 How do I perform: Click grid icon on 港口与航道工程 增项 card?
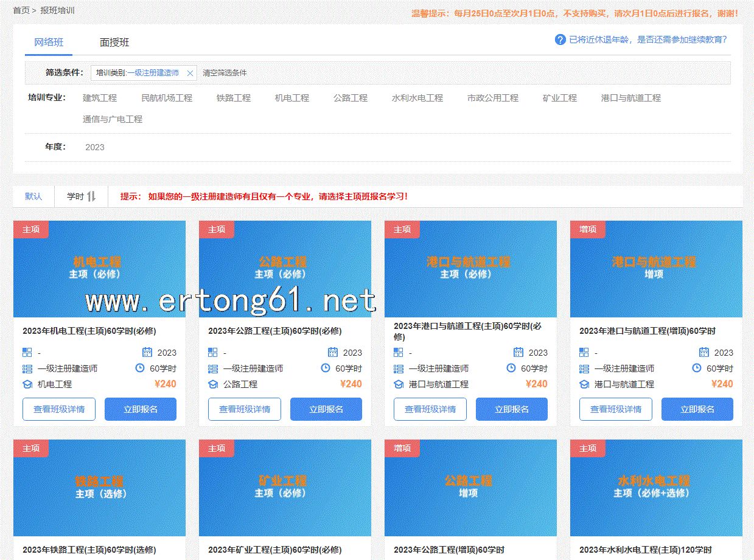pyautogui.click(x=584, y=352)
